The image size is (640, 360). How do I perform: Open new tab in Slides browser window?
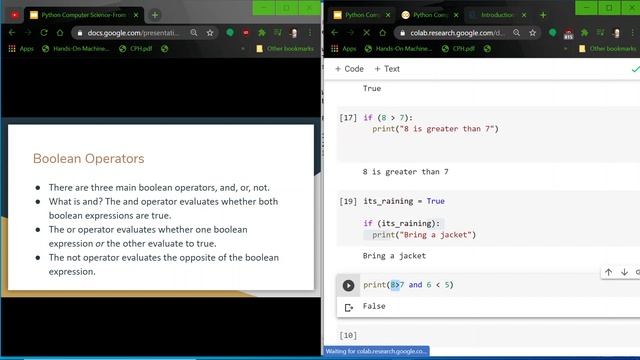[155, 15]
